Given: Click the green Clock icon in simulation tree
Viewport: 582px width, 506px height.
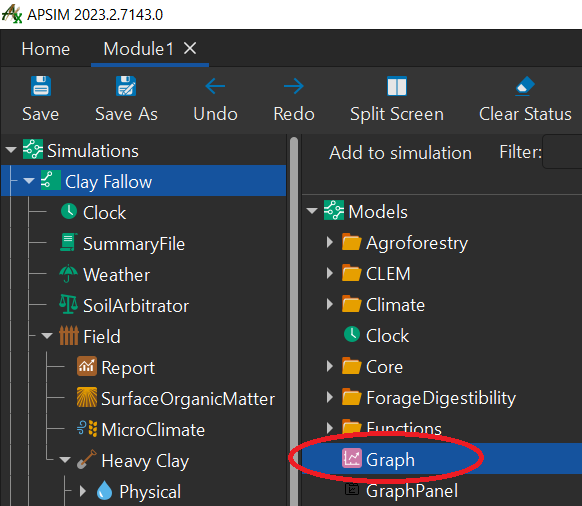Looking at the screenshot, I should pyautogui.click(x=69, y=211).
